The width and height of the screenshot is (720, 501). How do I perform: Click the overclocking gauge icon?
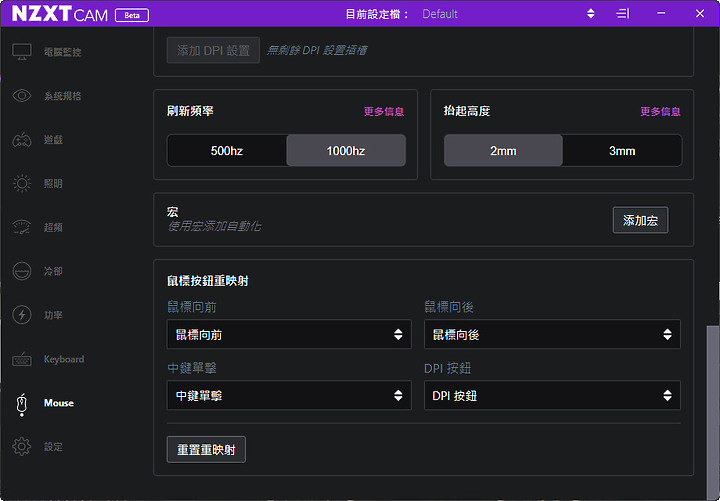[22, 227]
